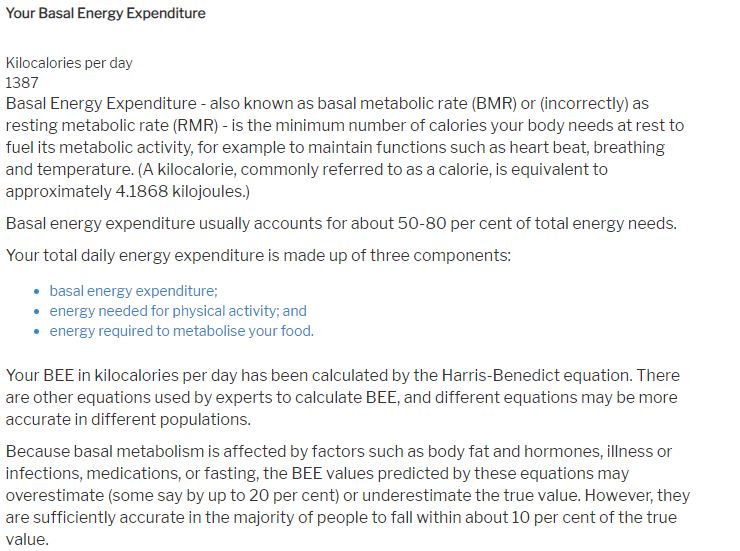Click the 1387 kilocalories result value

pyautogui.click(x=22, y=83)
